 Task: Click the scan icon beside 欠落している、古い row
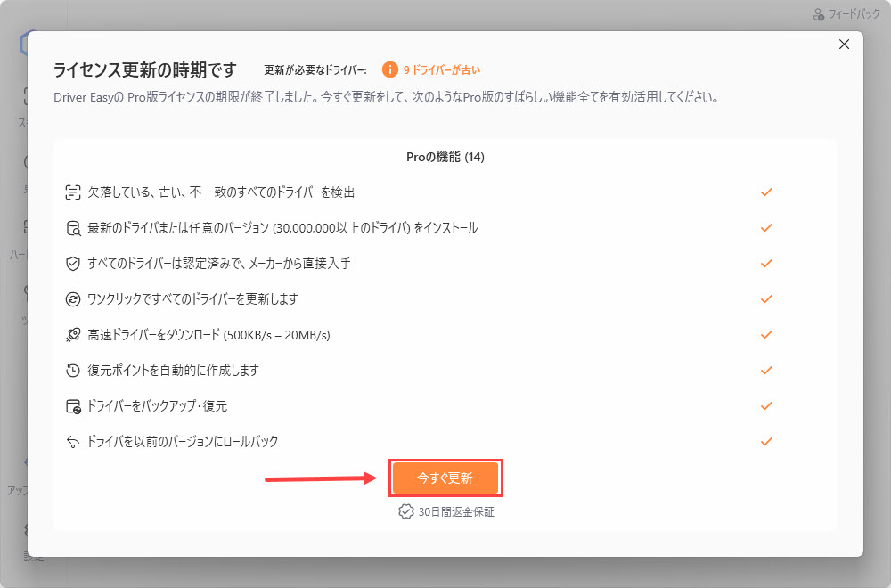coord(73,192)
